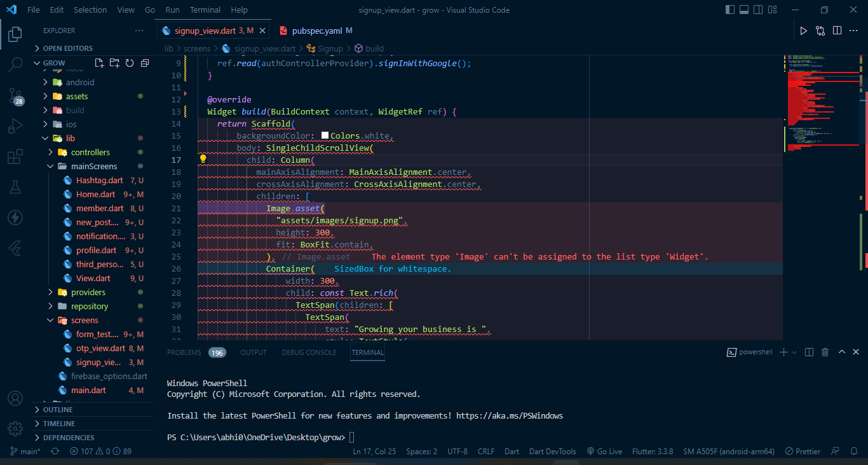Open the Testing flask view
The width and height of the screenshot is (868, 465).
(x=15, y=187)
